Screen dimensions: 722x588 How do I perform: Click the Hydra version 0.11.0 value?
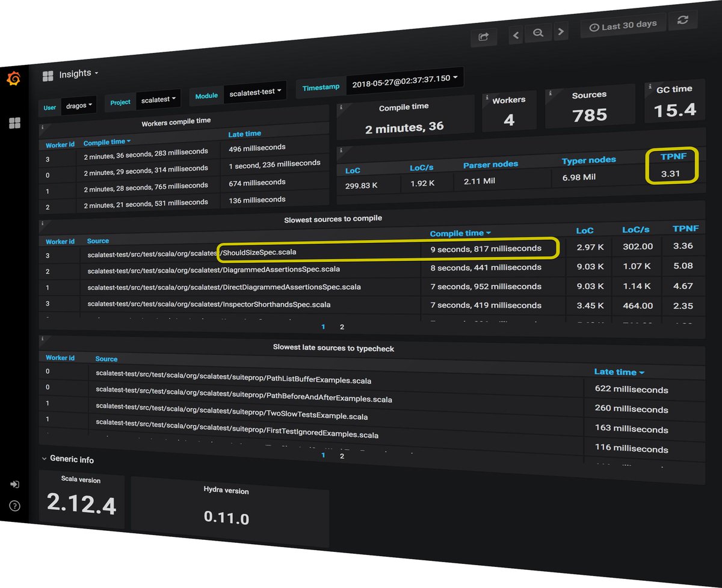226,517
